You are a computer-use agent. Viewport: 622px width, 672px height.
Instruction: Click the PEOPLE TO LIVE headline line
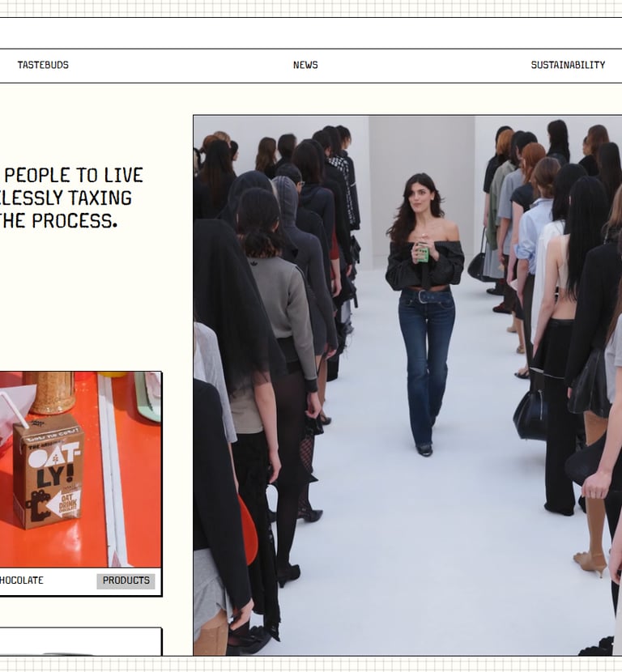[x=74, y=175]
